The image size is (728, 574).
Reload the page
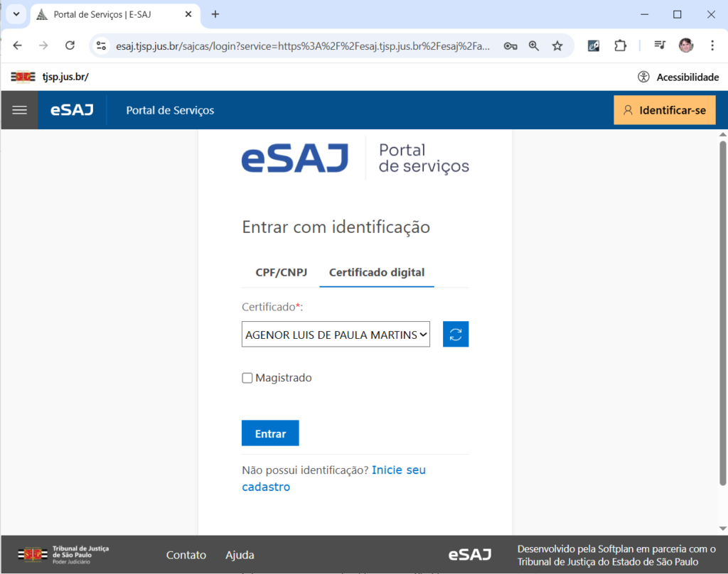[70, 45]
